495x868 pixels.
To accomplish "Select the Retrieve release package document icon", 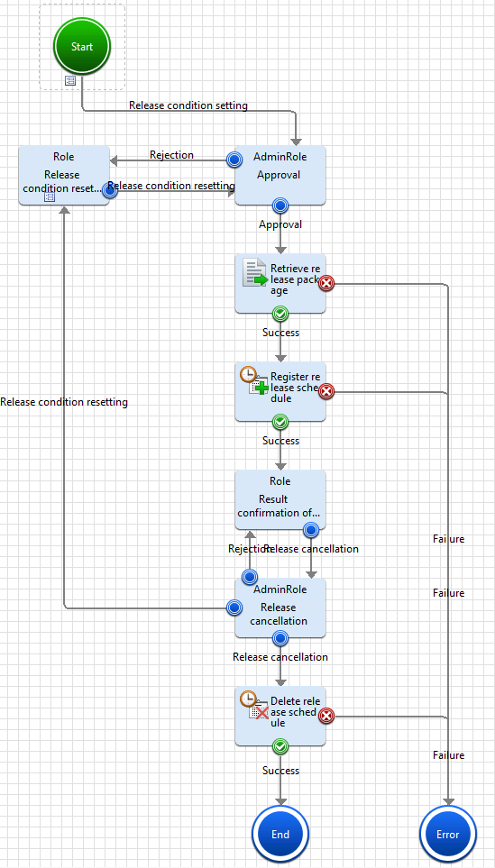I will pyautogui.click(x=254, y=273).
